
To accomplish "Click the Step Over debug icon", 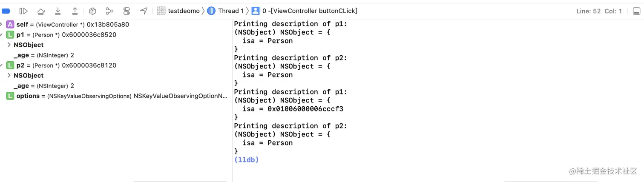I will pyautogui.click(x=41, y=11).
